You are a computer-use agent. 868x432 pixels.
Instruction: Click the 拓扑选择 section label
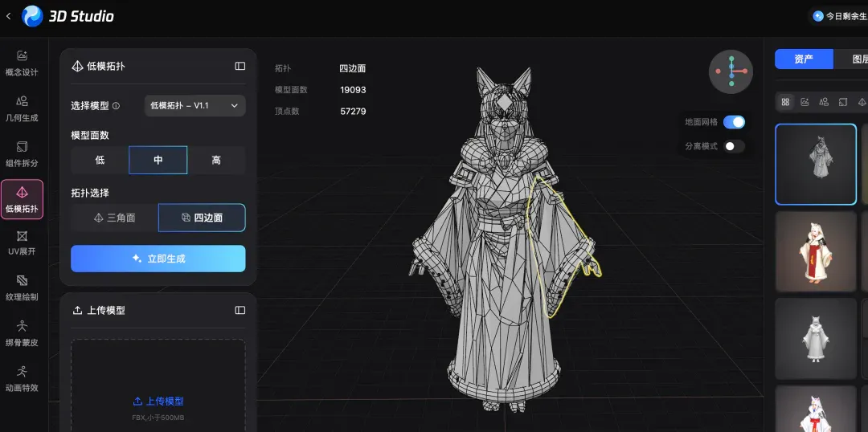tap(90, 193)
